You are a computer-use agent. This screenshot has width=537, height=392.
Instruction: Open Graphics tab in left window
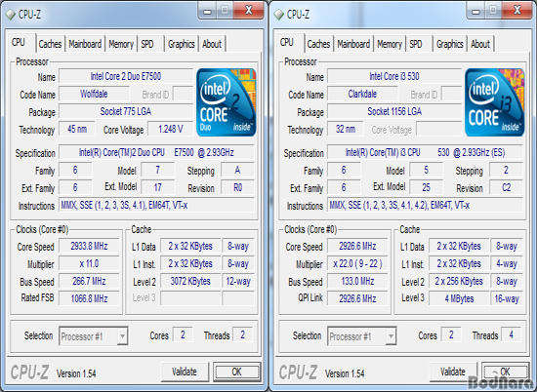tap(182, 44)
